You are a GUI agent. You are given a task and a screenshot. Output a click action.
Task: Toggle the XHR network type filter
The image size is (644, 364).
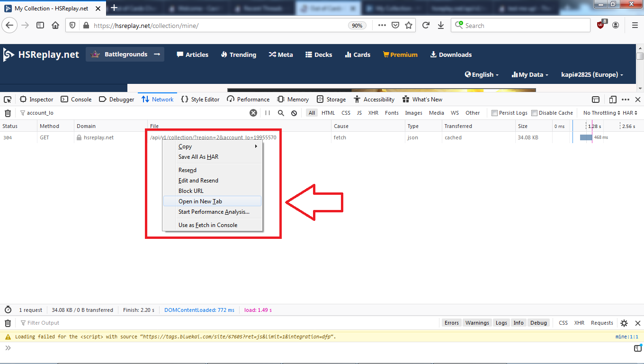pos(373,113)
